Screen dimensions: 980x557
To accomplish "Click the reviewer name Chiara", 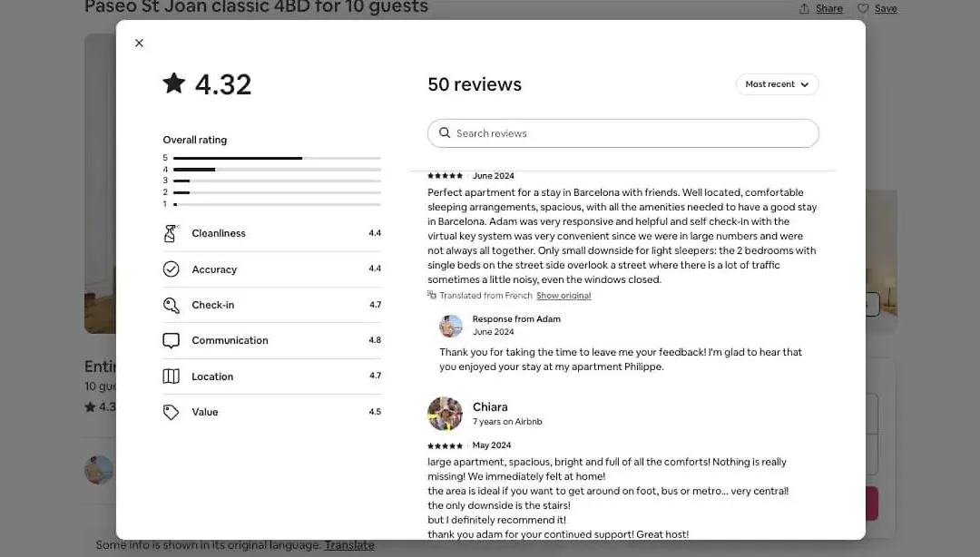I will point(490,407).
